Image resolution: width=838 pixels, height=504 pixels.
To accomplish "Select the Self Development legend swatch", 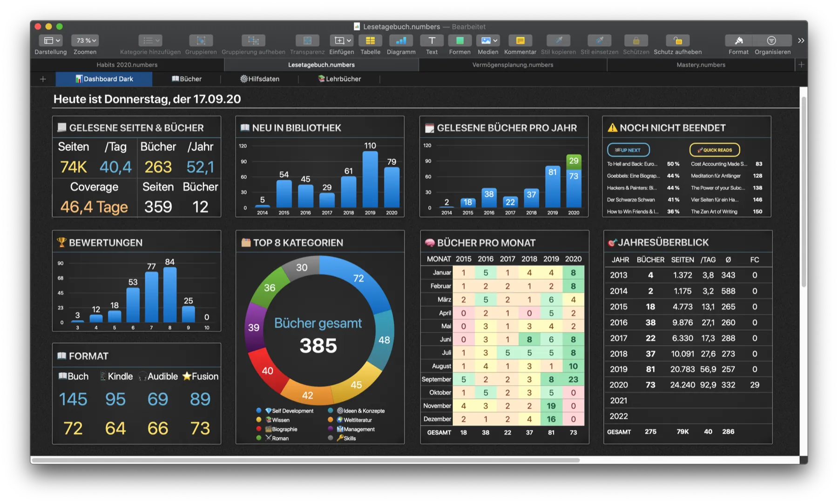I will [259, 411].
